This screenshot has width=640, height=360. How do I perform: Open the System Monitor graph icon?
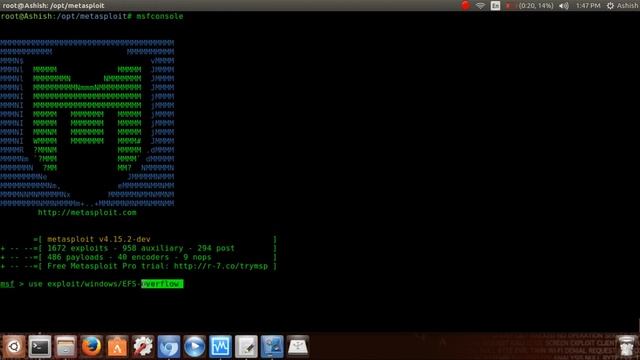(x=220, y=347)
